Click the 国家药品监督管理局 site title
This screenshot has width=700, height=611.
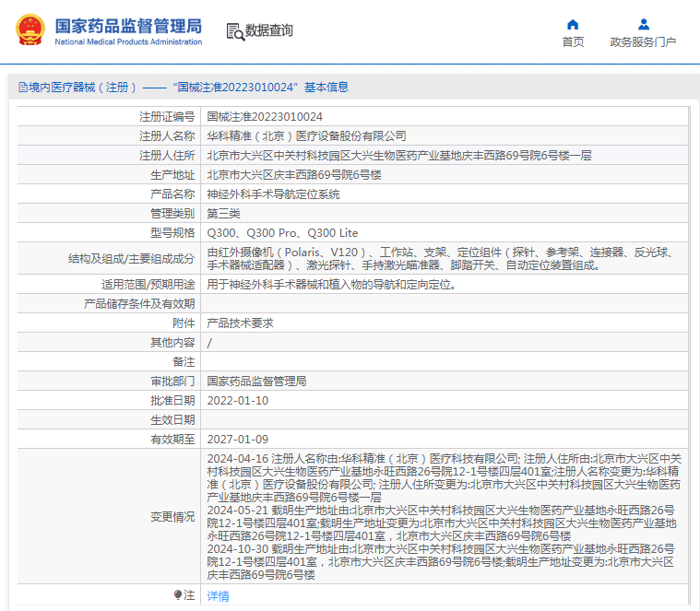point(128,26)
